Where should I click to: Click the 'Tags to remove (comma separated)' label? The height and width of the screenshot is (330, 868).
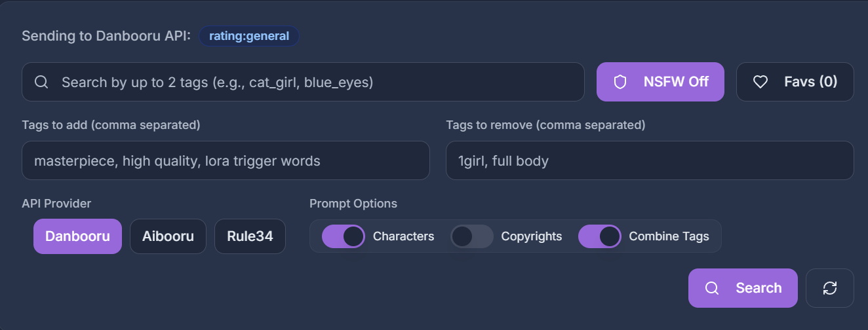pos(545,125)
